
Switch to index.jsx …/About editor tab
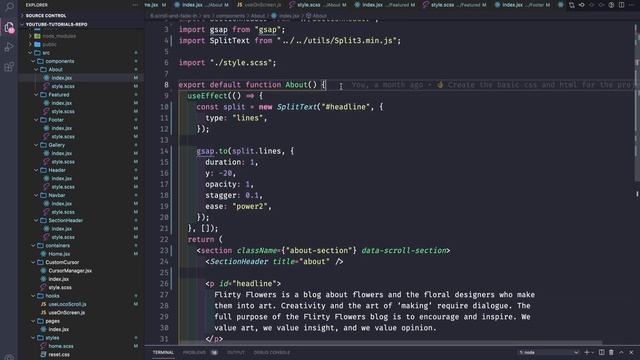tap(203, 5)
